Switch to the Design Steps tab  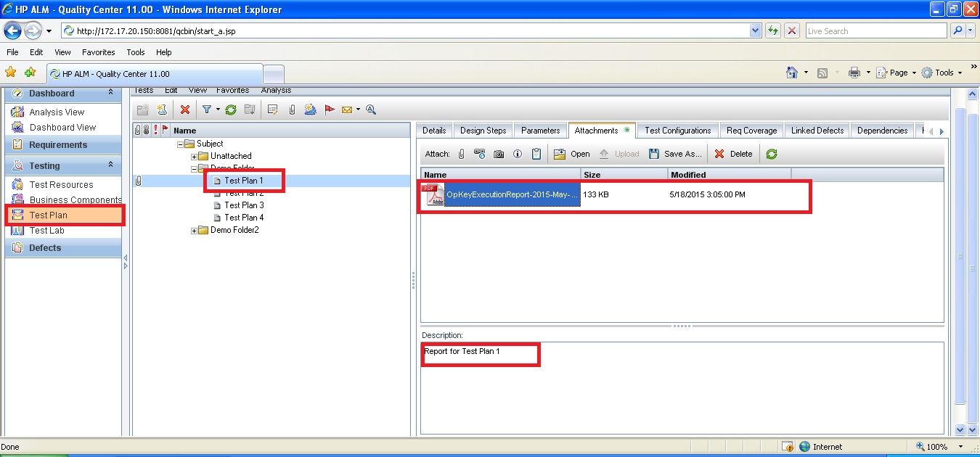tap(483, 131)
